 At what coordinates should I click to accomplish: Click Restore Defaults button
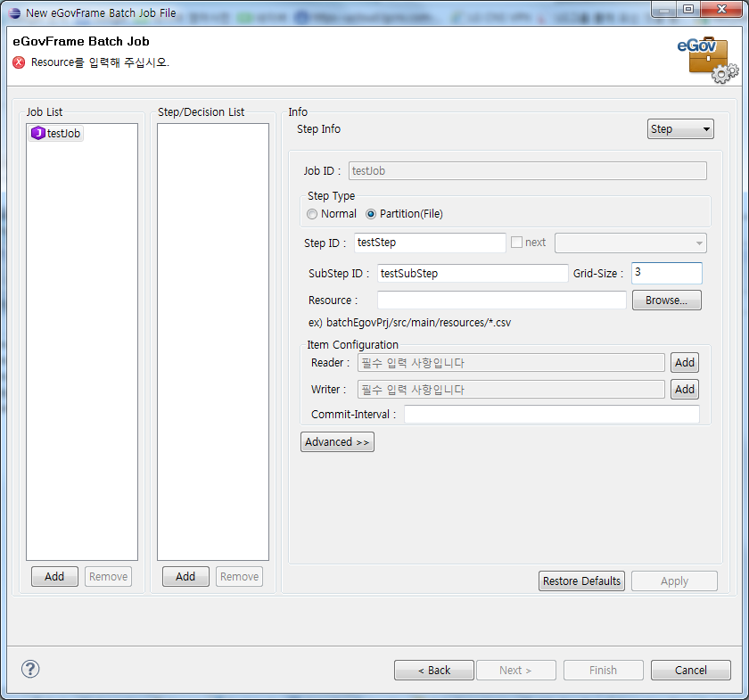pyautogui.click(x=581, y=581)
